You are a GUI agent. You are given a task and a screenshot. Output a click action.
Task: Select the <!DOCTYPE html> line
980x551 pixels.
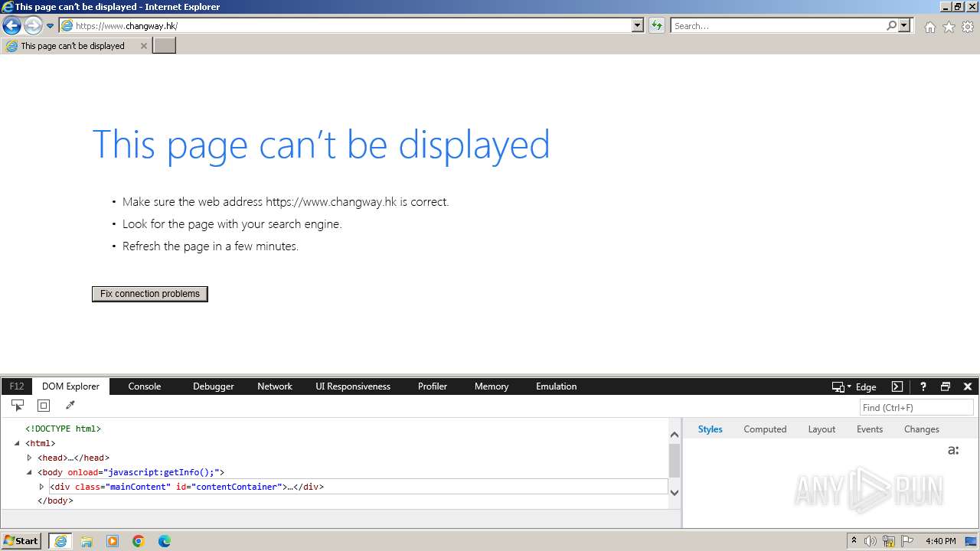pyautogui.click(x=63, y=429)
